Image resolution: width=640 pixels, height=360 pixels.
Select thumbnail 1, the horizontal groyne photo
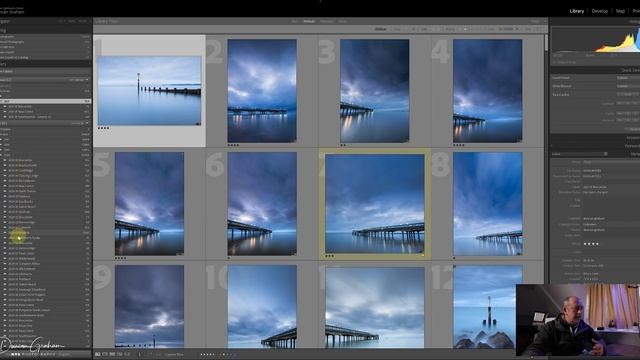click(149, 91)
